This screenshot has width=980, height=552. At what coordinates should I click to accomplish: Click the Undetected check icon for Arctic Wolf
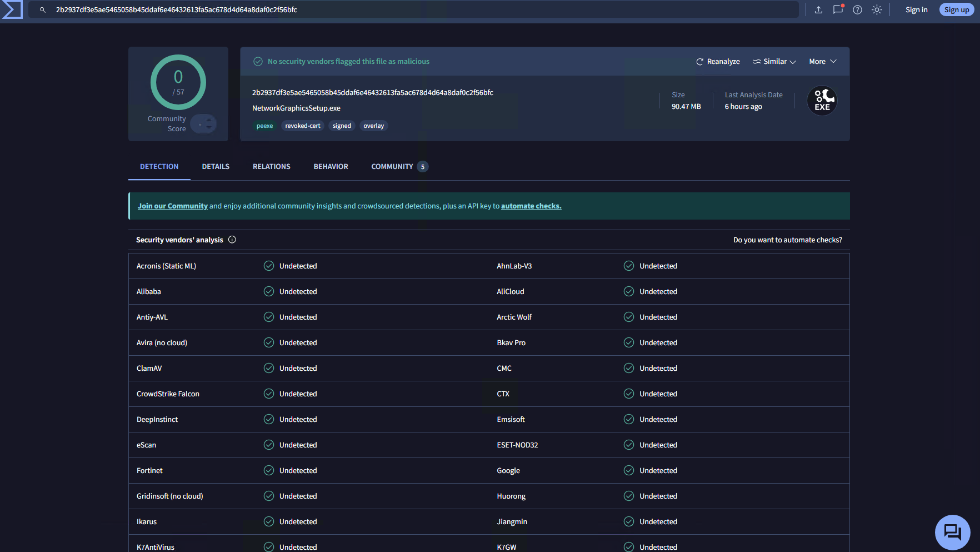click(629, 317)
